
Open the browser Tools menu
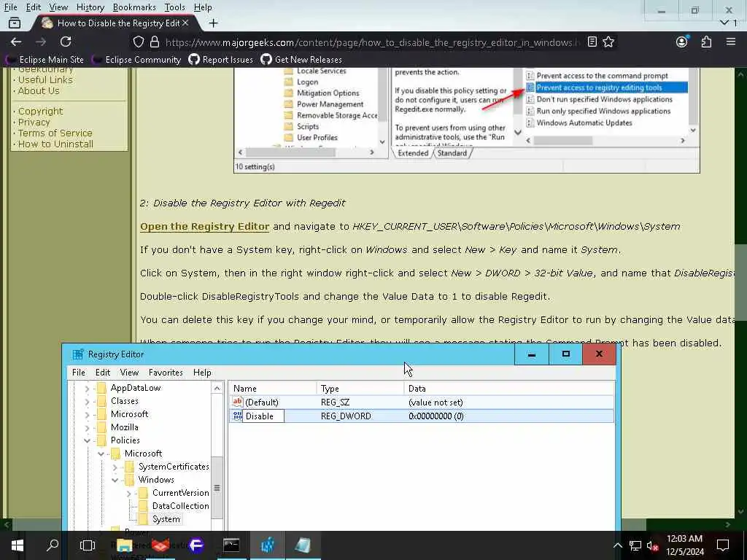coord(174,7)
